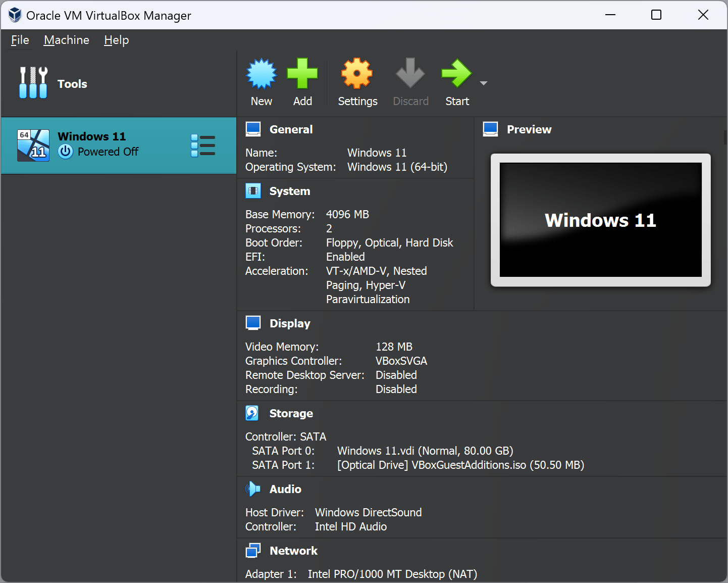This screenshot has height=583, width=728.
Task: Click the Remote Desktop Server Disabled value
Action: tap(396, 375)
